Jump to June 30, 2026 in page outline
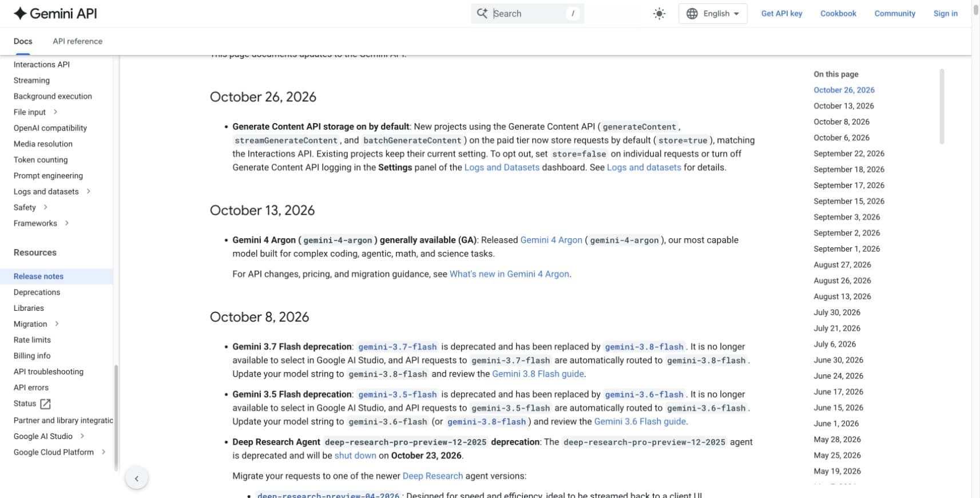This screenshot has height=498, width=980. (x=838, y=360)
